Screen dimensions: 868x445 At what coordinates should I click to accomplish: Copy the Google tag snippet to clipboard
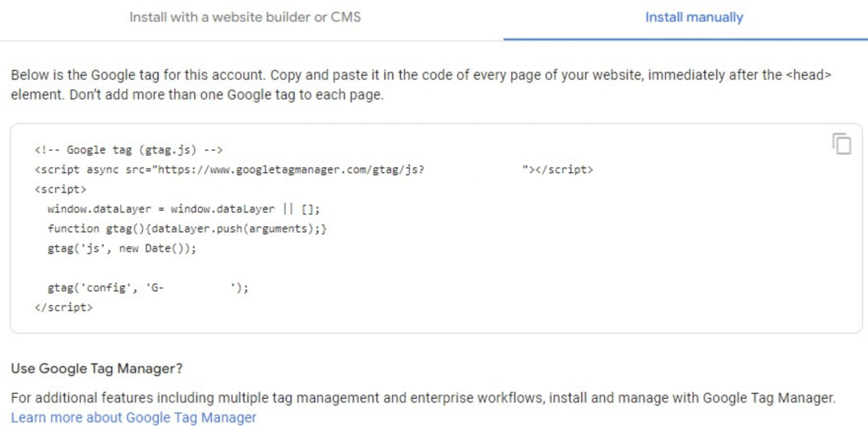tap(841, 145)
